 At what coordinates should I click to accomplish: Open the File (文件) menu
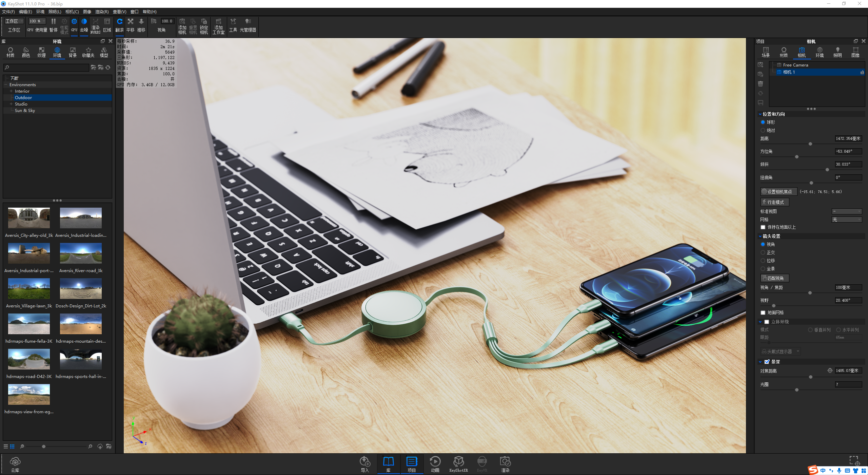8,12
